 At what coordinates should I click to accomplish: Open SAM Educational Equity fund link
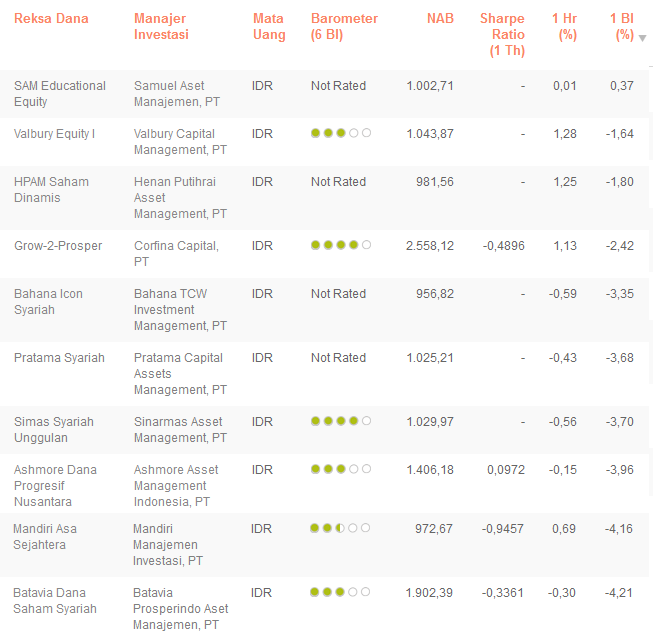click(59, 93)
